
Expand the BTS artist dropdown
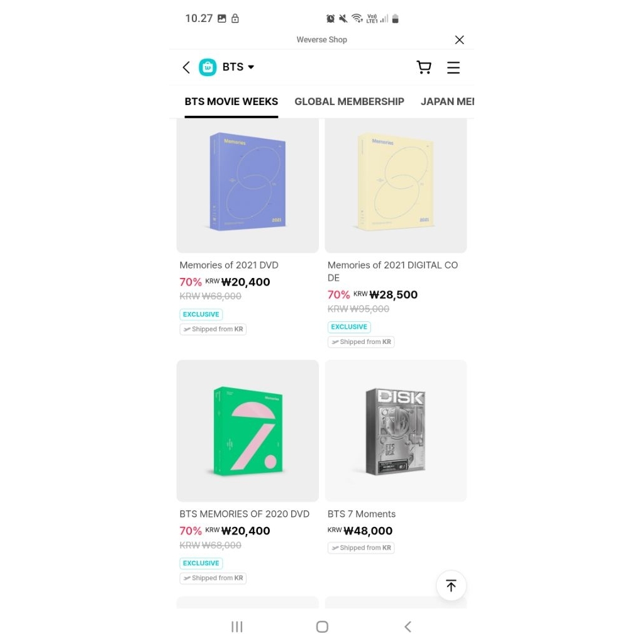(238, 67)
